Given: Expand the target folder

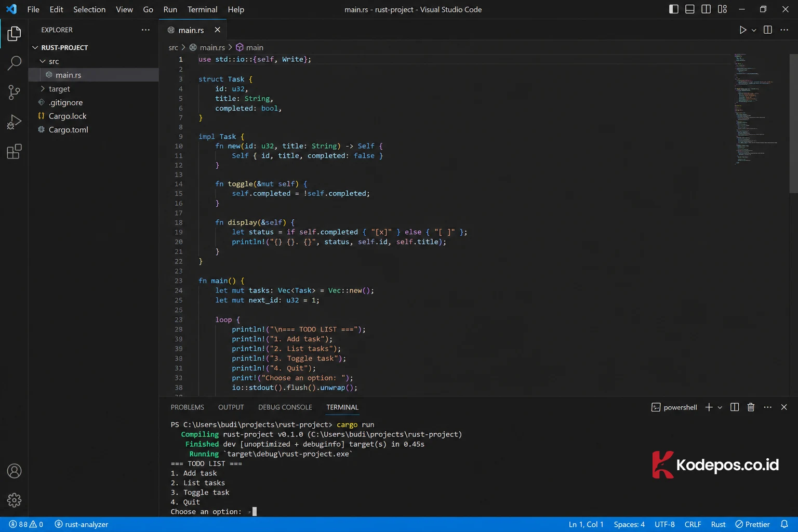Looking at the screenshot, I should click(94, 89).
